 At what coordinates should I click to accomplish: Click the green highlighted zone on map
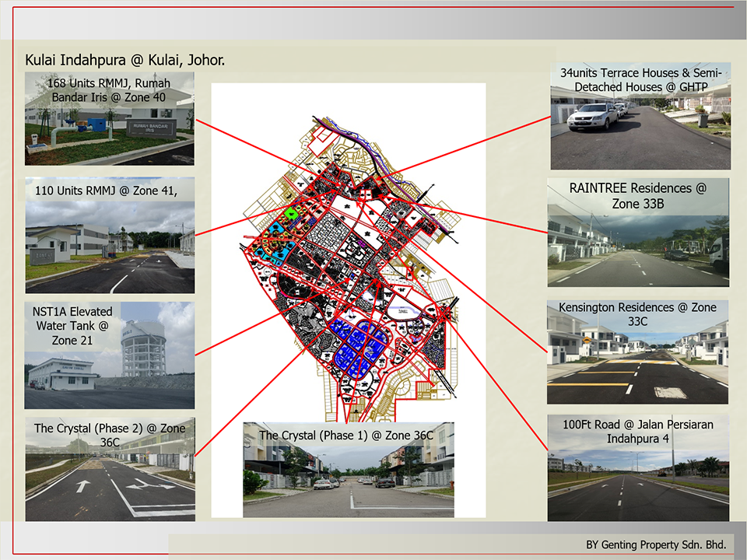click(292, 212)
